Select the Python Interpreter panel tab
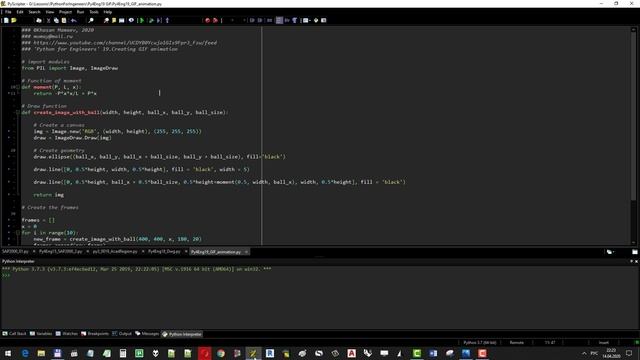 click(182, 334)
